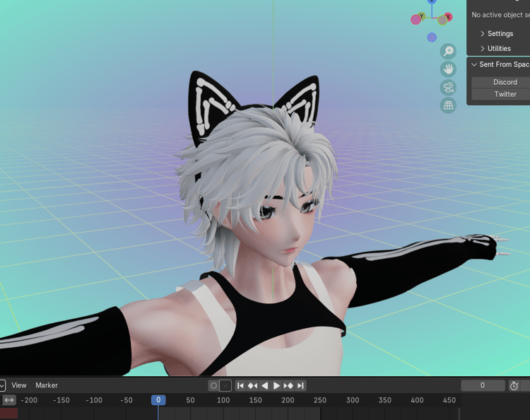Toggle the auto keying record button

coord(213,385)
